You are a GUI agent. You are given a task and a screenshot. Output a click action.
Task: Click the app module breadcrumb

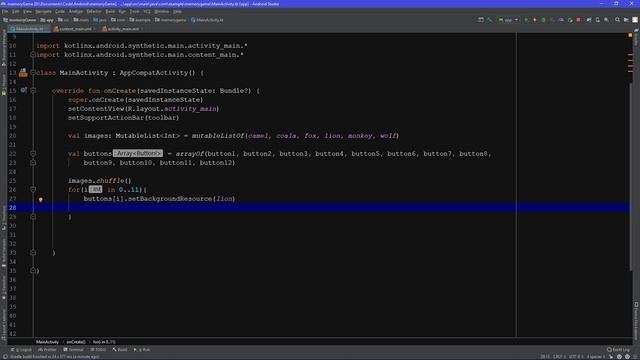[47, 20]
